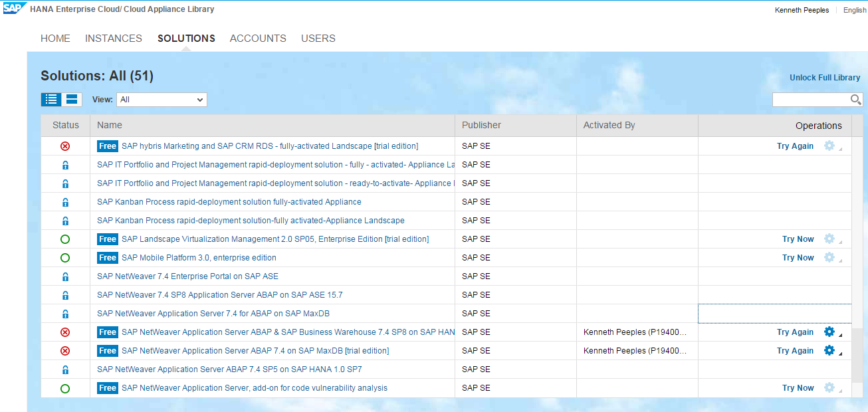Open gear menu for Landscape Virtualization Management row
The width and height of the screenshot is (868, 412).
click(x=829, y=239)
